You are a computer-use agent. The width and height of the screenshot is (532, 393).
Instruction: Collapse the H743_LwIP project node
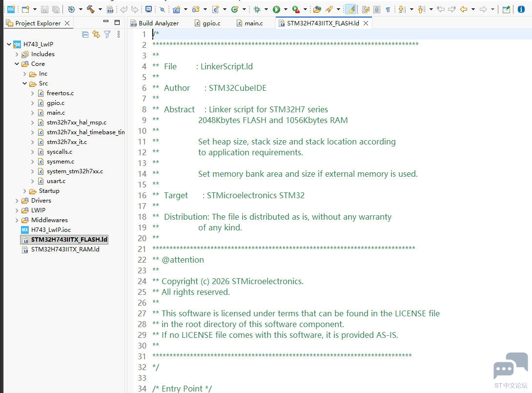tap(9, 44)
